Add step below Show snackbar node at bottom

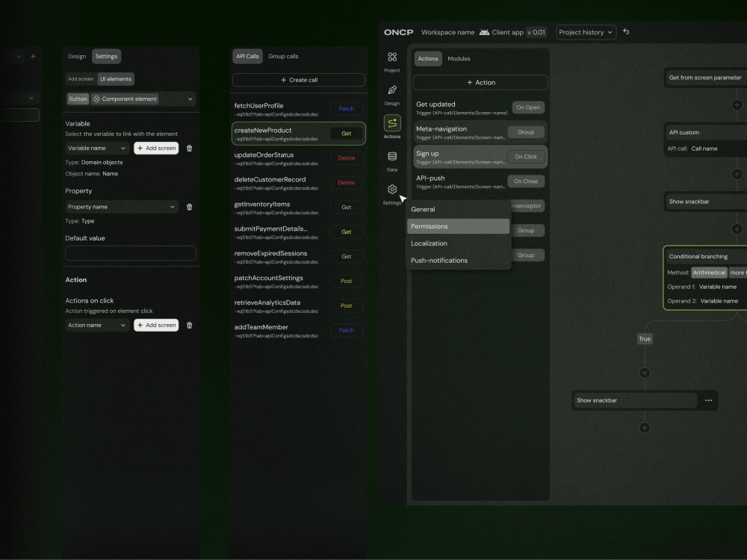click(x=645, y=428)
